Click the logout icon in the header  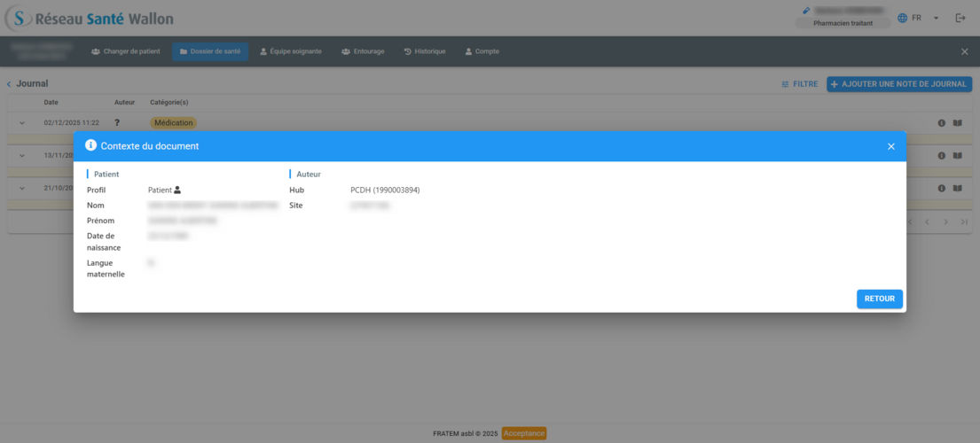click(x=960, y=18)
